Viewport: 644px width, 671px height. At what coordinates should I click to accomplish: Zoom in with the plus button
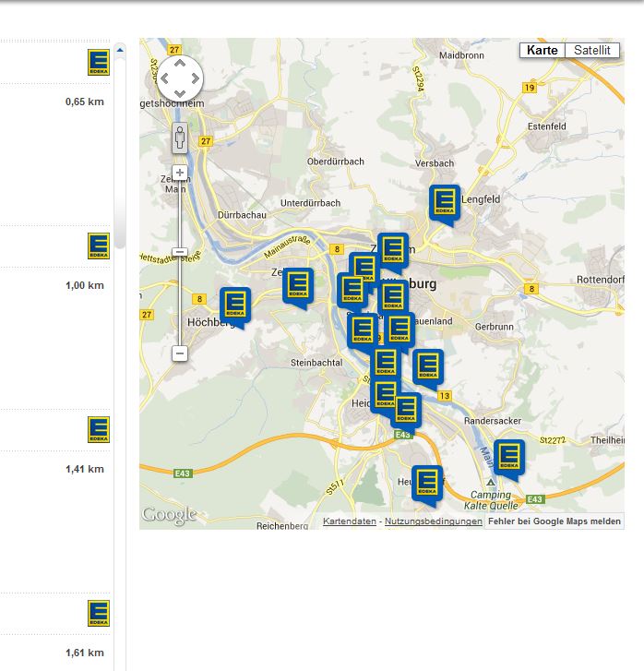tap(180, 173)
